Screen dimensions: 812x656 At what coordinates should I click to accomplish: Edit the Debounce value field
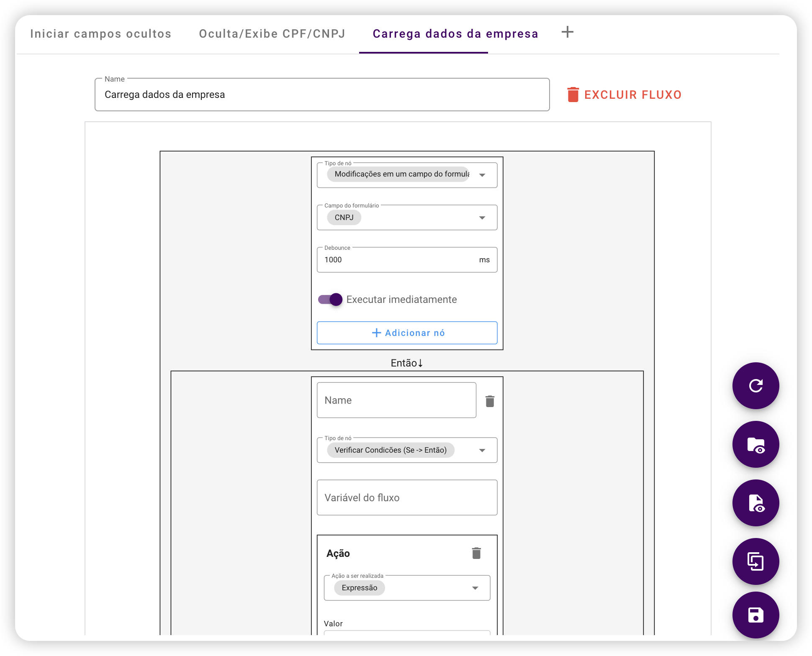coord(407,259)
